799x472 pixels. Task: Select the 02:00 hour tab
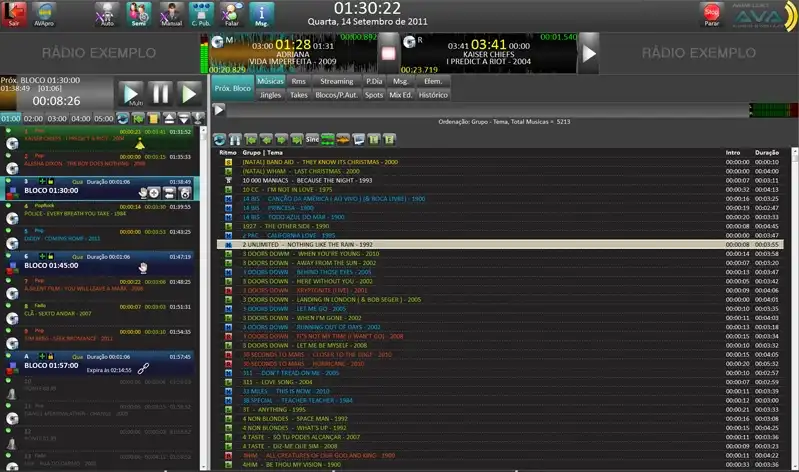click(33, 119)
